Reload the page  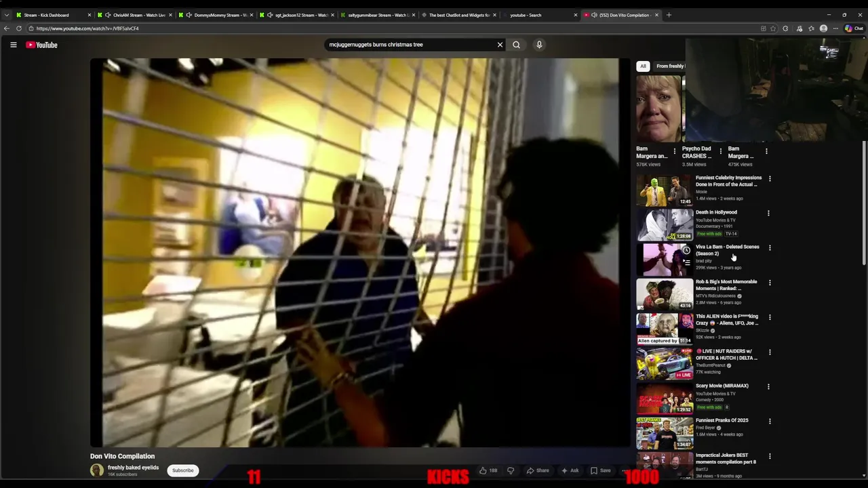19,28
